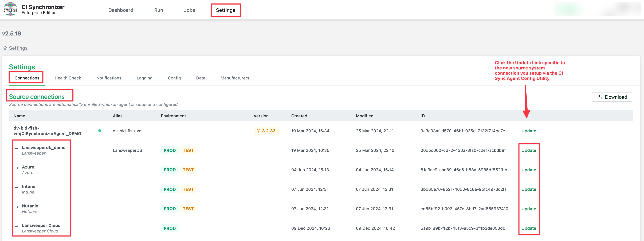The image size is (644, 241).
Task: Click the Name column header
Action: click(x=19, y=116)
